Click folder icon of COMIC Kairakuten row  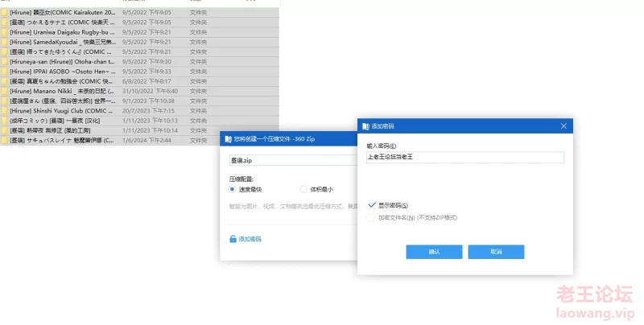(4, 12)
